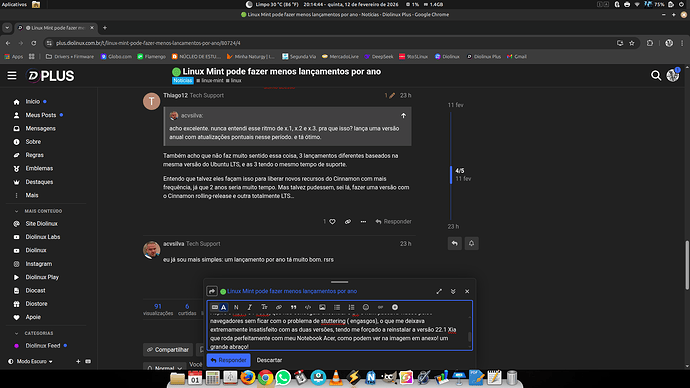Screen dimensions: 690x388
Task: Open the composer topic title link
Action: coord(292,291)
